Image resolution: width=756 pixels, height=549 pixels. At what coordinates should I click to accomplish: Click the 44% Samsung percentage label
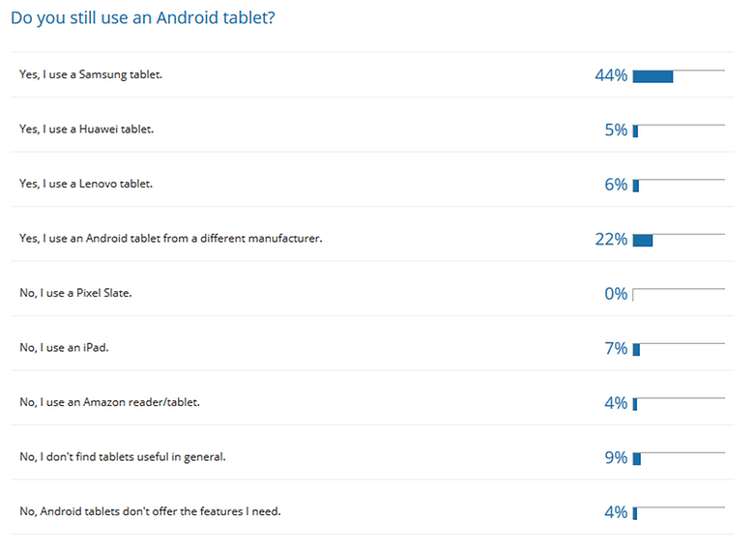[611, 75]
